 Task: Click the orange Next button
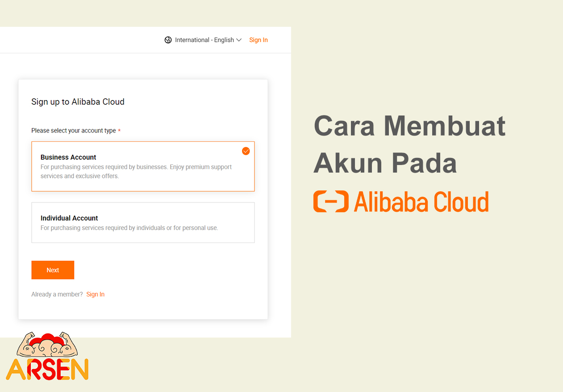tap(53, 270)
